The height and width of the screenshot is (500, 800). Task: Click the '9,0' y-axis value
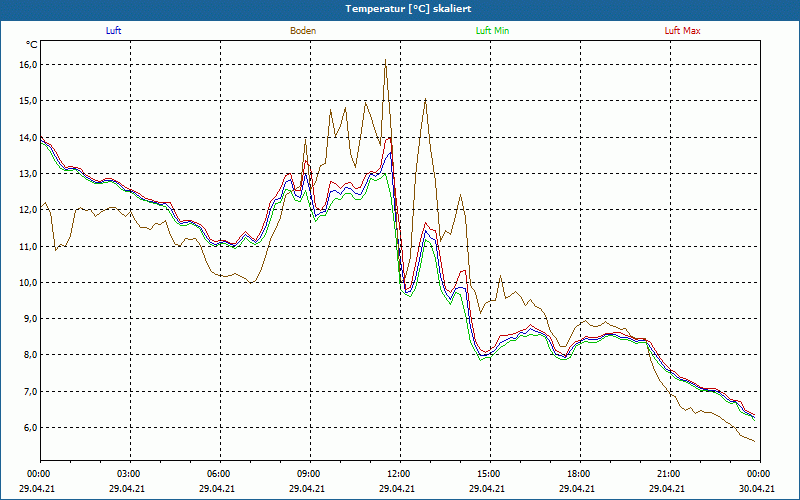tap(30, 319)
